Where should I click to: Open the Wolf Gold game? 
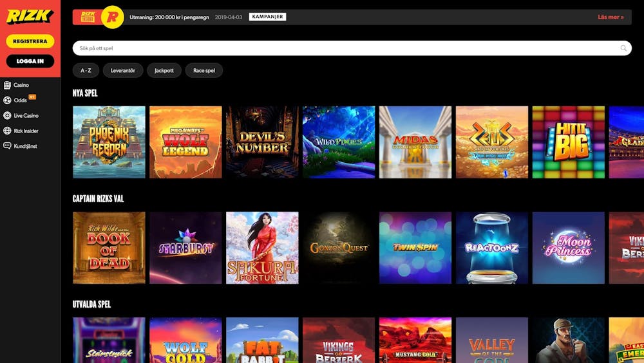(185, 340)
